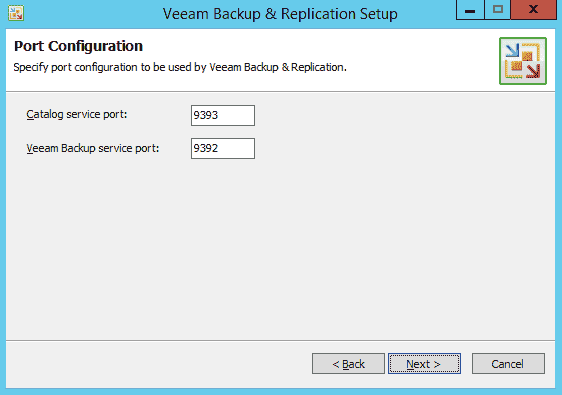Screen dimensions: 562x395
Task: Go back with the Back button
Action: tap(348, 364)
